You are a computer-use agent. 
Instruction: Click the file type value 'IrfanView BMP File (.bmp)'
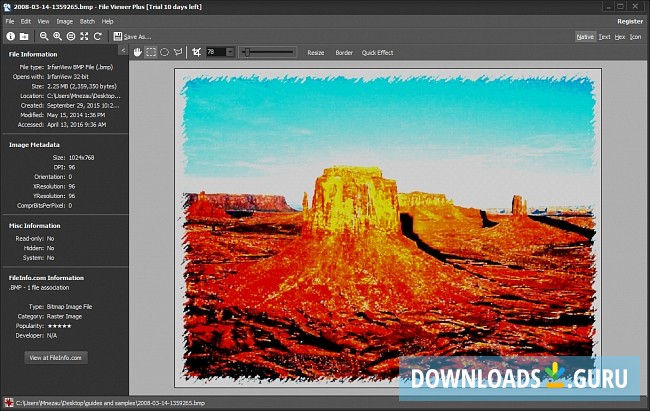[x=80, y=67]
